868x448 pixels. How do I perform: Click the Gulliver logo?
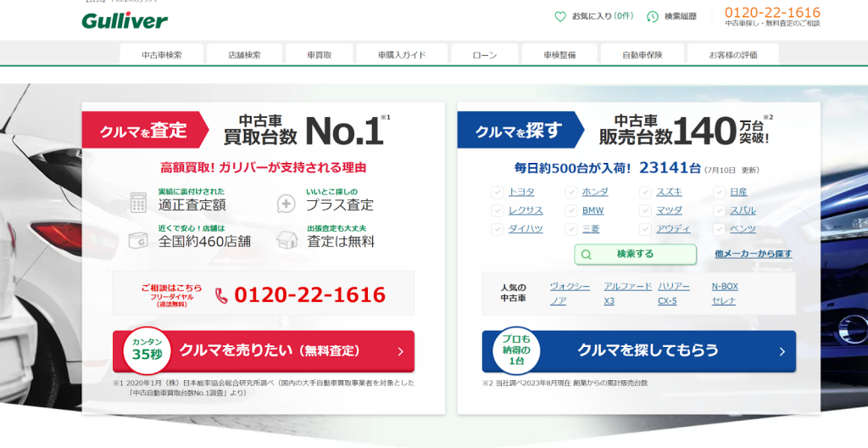[125, 20]
